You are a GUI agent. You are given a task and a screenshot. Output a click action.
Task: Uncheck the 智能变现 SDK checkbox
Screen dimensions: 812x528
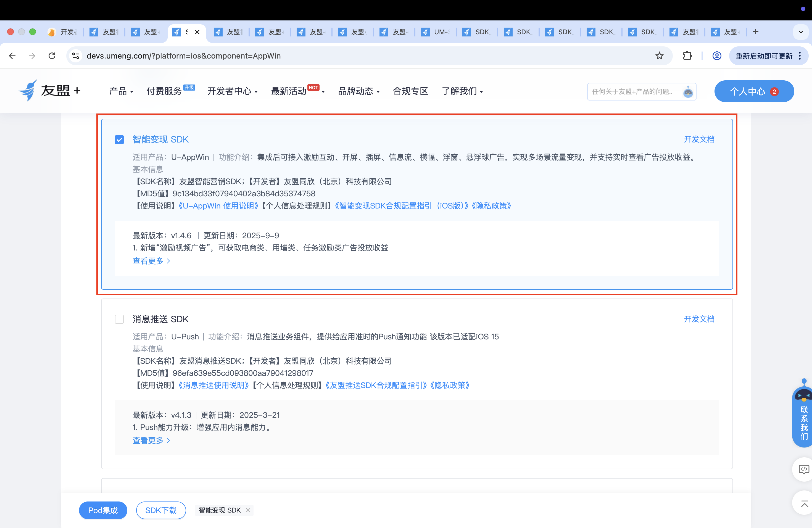[x=119, y=139]
